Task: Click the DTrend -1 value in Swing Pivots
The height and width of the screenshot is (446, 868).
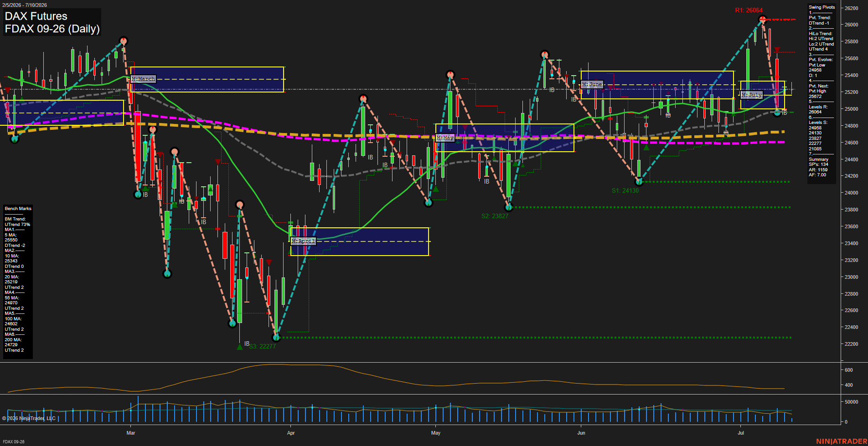Action: pyautogui.click(x=819, y=23)
